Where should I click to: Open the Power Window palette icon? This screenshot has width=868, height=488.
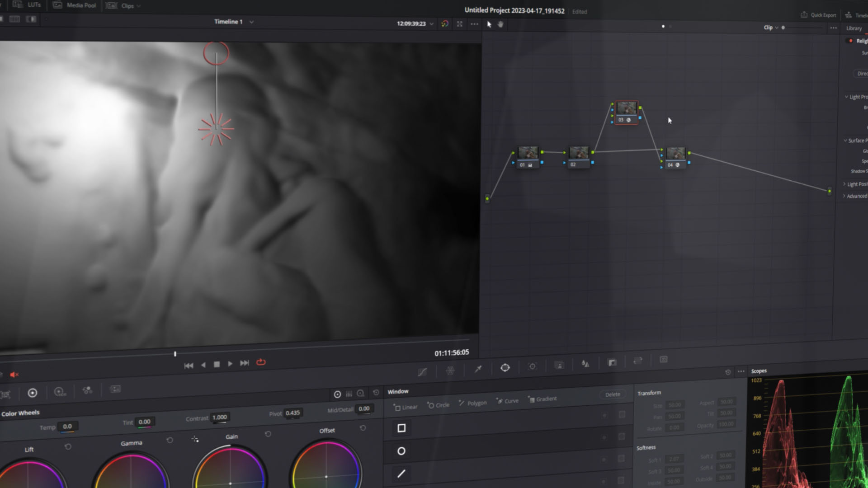pyautogui.click(x=505, y=368)
